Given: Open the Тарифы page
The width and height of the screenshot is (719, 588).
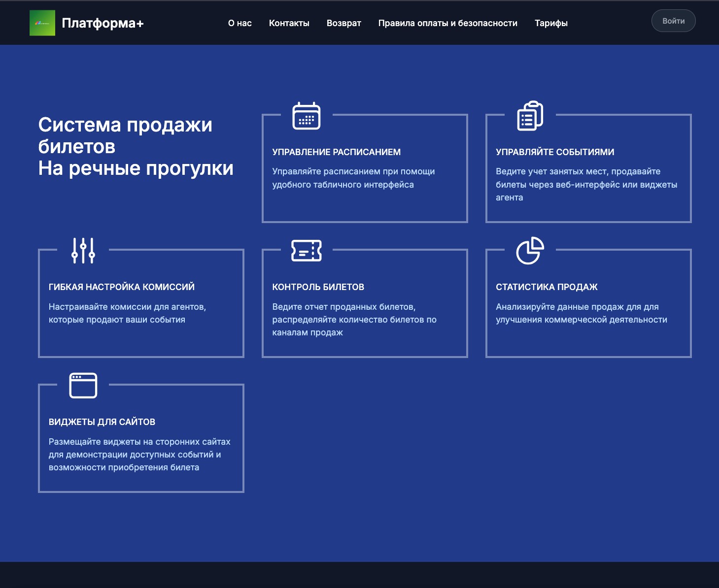Looking at the screenshot, I should tap(551, 23).
